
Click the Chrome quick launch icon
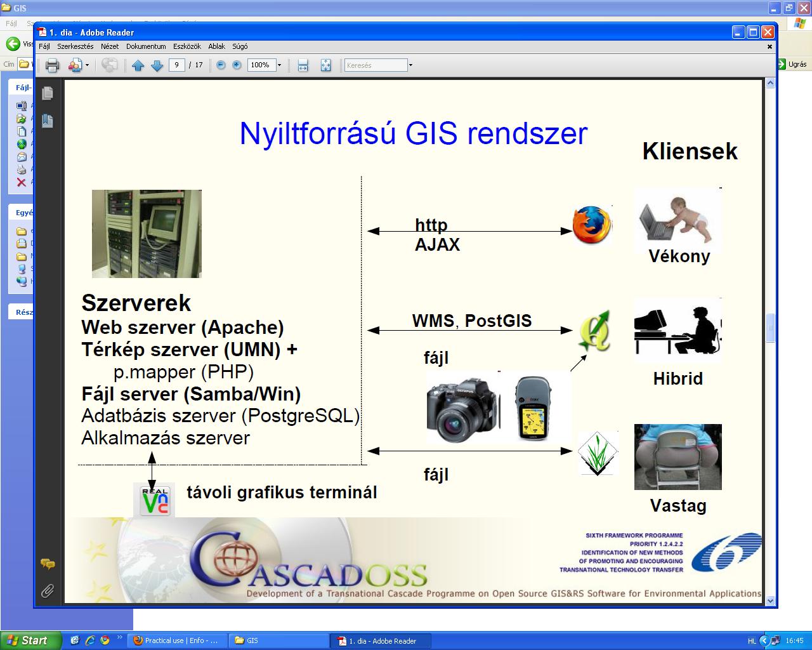[104, 640]
